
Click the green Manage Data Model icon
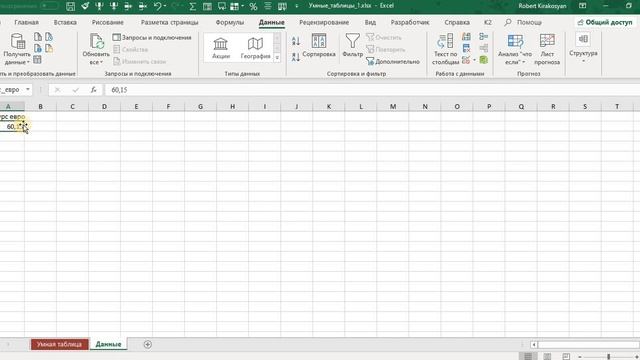(x=484, y=60)
